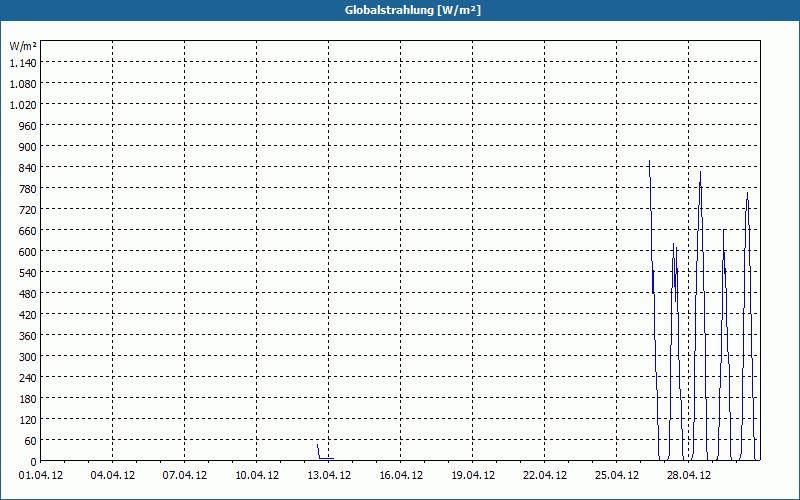Click the 0 y-axis label
Image resolution: width=800 pixels, height=500 pixels.
tap(34, 462)
